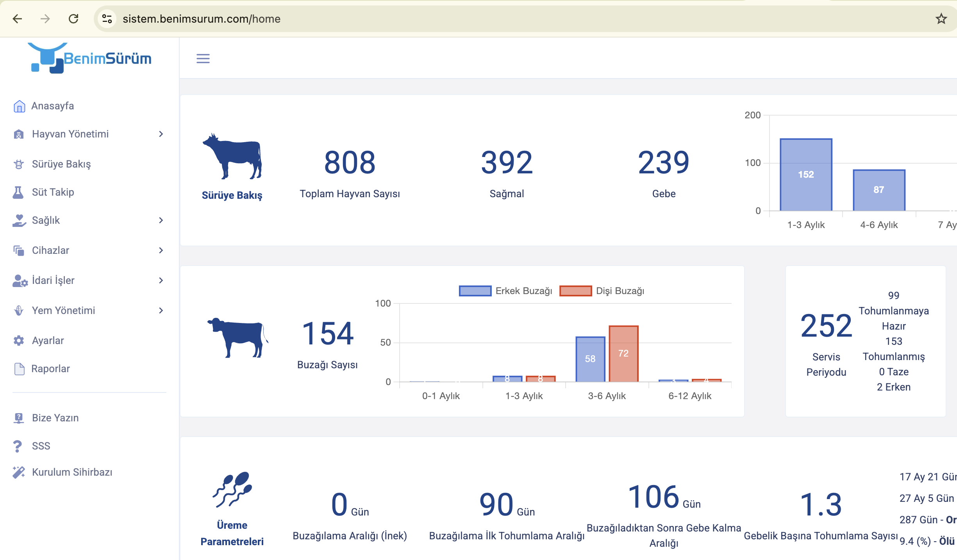Click the hamburger menu icon
The width and height of the screenshot is (957, 560).
pyautogui.click(x=203, y=59)
